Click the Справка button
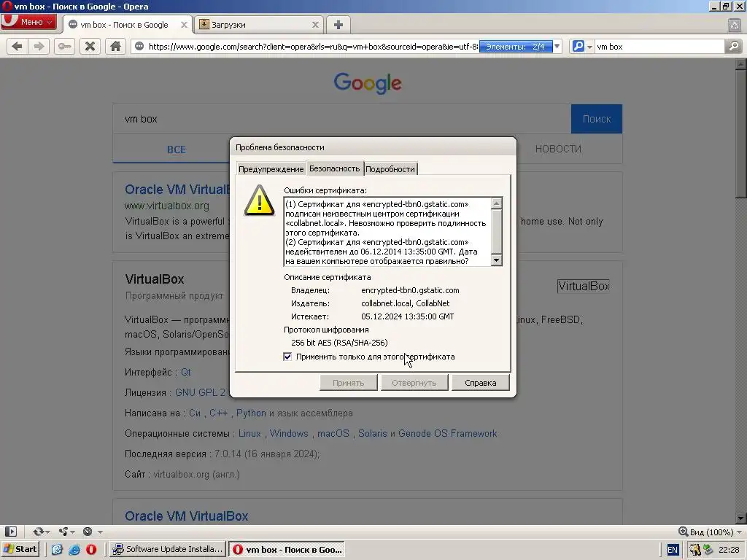 point(480,383)
